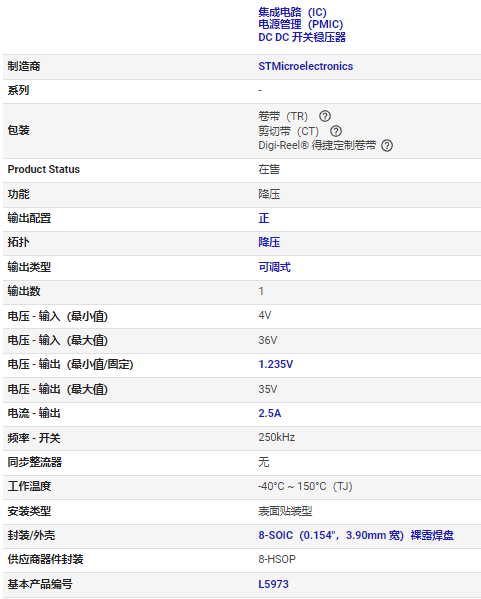The width and height of the screenshot is (481, 599).
Task: Select the 包装 row label
Action: point(18,130)
